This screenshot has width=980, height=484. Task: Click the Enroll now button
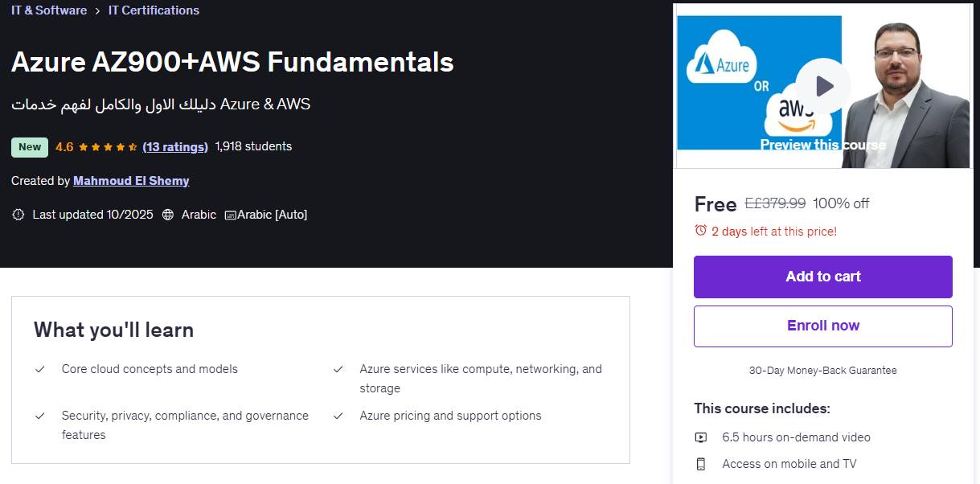coord(823,326)
